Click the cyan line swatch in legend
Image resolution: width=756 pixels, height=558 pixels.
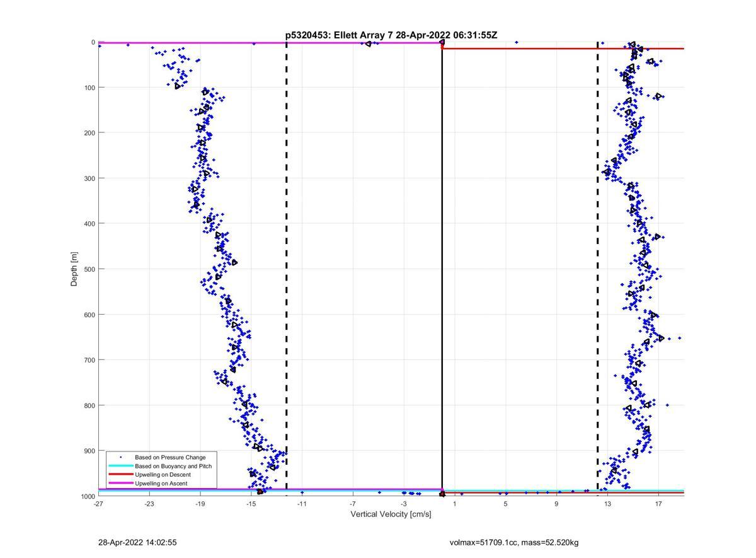pyautogui.click(x=120, y=466)
